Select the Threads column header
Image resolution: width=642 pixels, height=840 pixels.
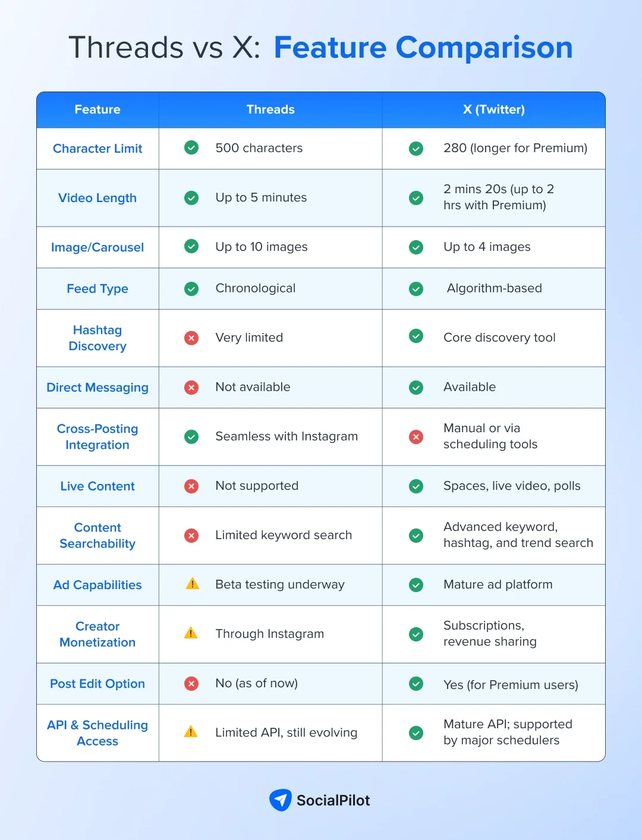point(270,109)
